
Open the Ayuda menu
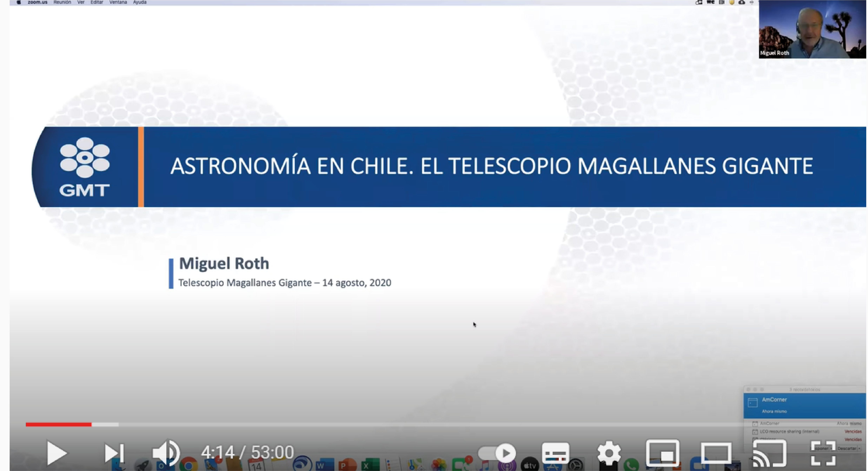coord(140,2)
